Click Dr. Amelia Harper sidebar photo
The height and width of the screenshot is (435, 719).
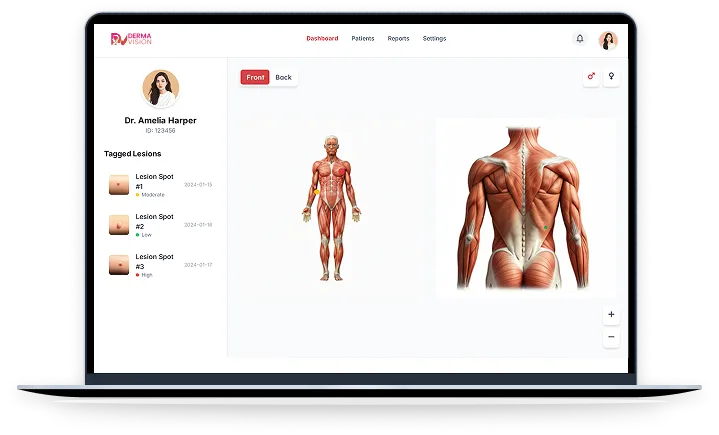click(160, 88)
